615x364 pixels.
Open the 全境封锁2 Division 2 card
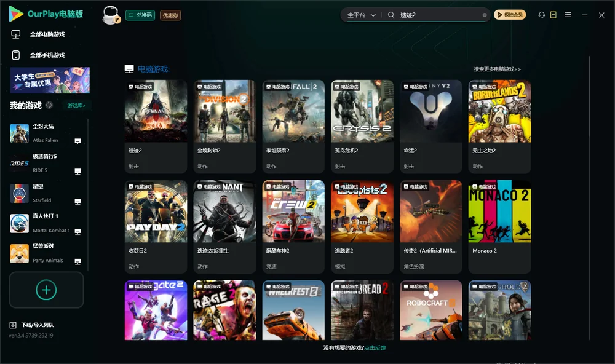pos(224,126)
